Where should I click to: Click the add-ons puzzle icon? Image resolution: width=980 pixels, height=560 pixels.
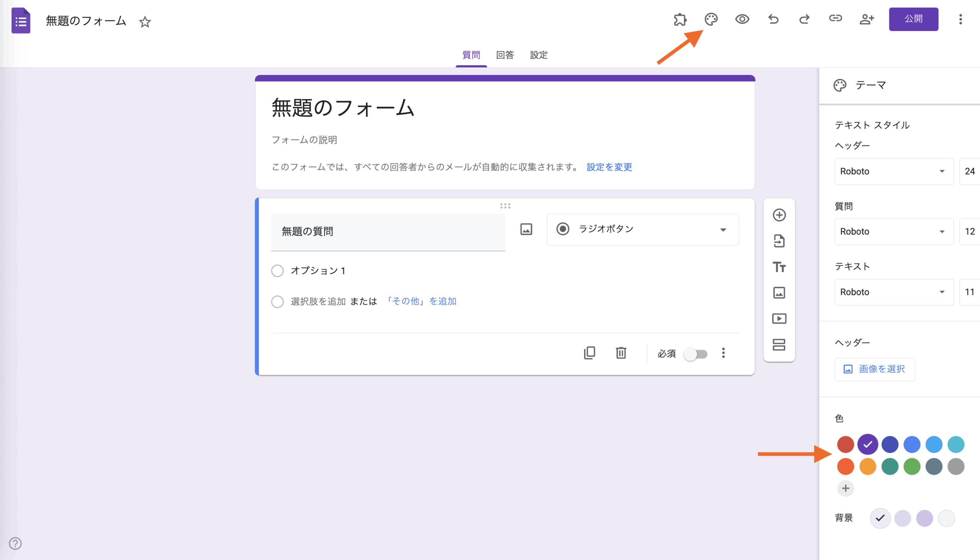pos(680,19)
